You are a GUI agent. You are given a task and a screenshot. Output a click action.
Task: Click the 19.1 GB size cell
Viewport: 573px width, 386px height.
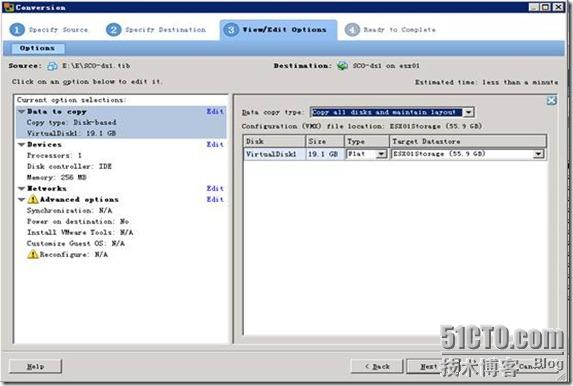[325, 154]
